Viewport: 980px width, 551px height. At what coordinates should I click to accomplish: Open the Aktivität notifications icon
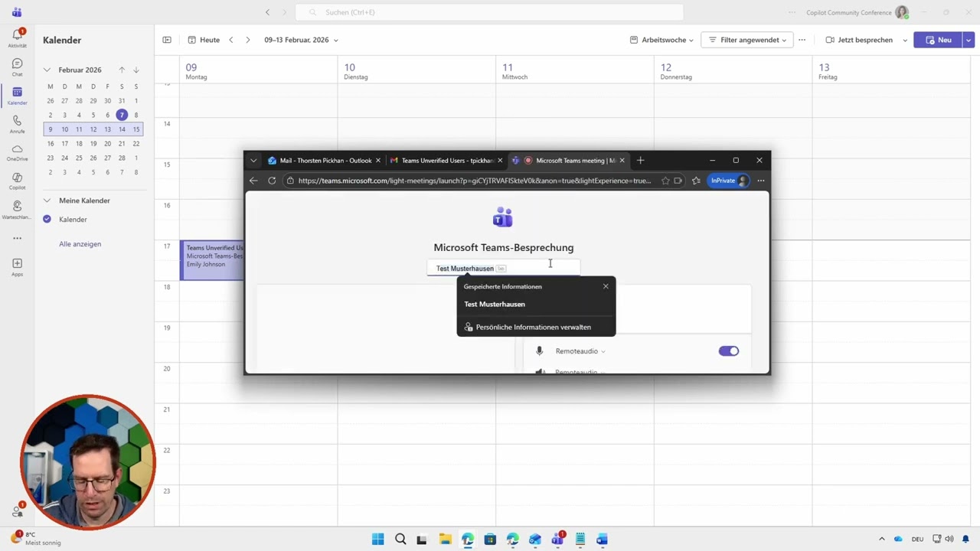pyautogui.click(x=17, y=37)
